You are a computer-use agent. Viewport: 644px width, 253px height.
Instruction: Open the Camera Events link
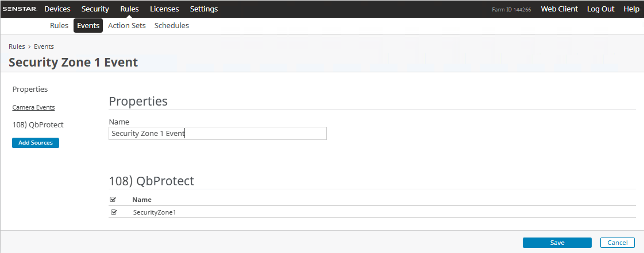coord(34,107)
